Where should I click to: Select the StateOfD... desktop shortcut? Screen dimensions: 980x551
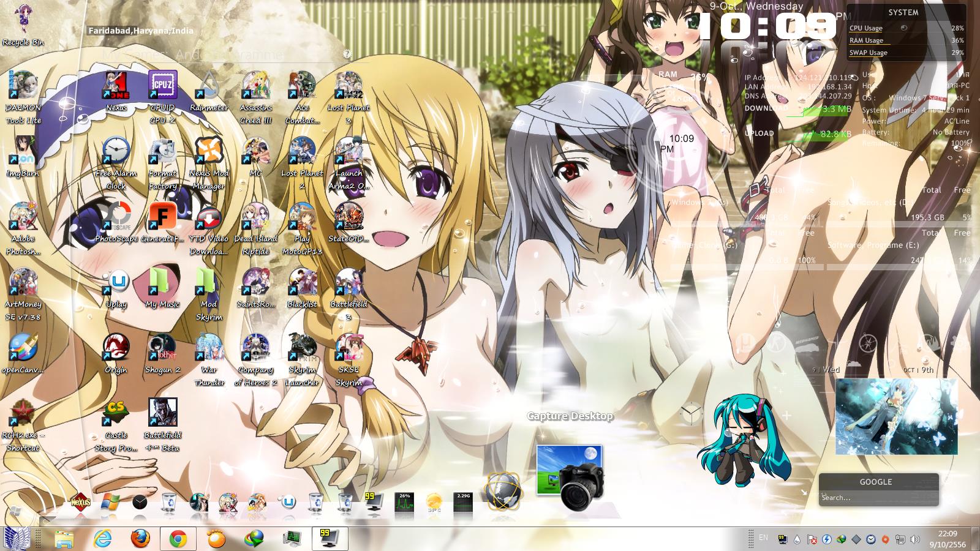click(349, 223)
